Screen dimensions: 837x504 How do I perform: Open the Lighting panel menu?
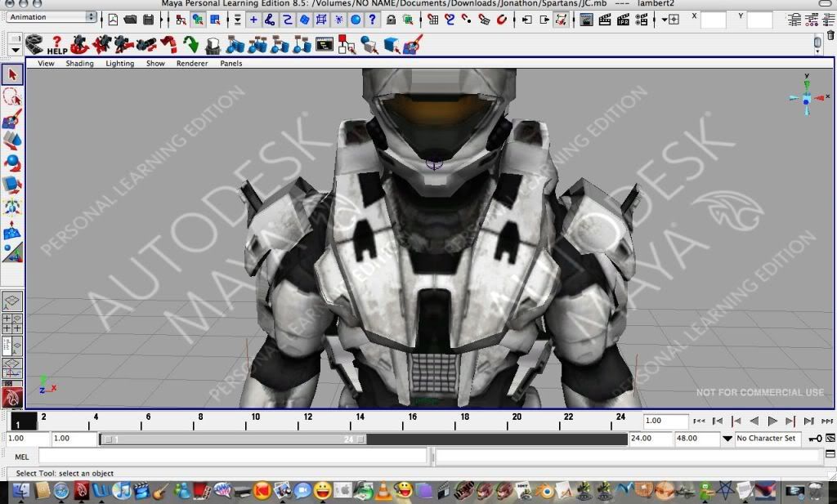pyautogui.click(x=119, y=63)
